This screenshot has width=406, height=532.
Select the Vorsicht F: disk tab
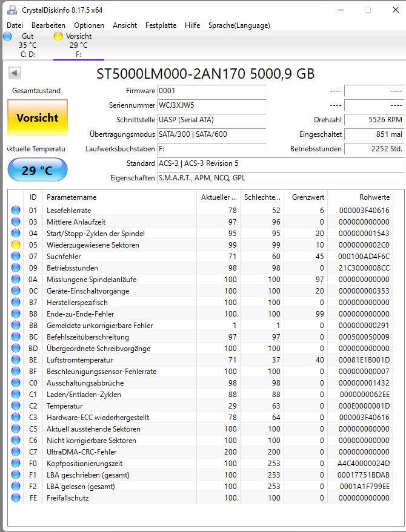click(x=79, y=45)
